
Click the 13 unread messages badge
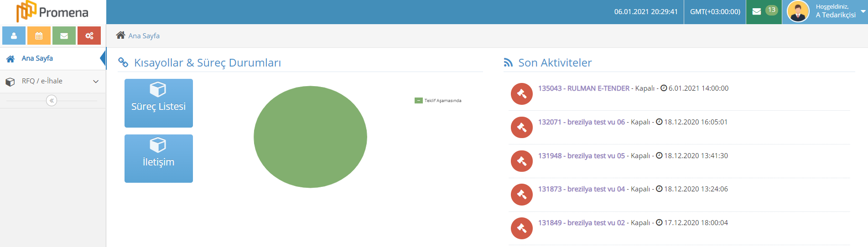(x=772, y=10)
